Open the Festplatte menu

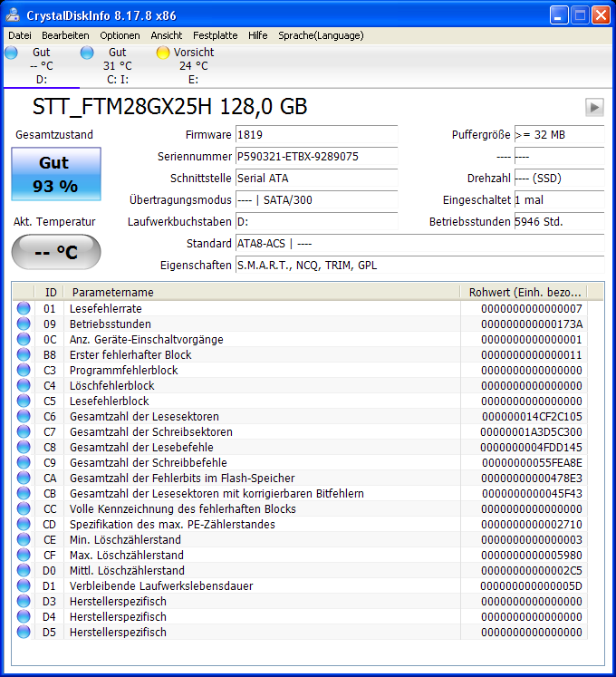215,35
